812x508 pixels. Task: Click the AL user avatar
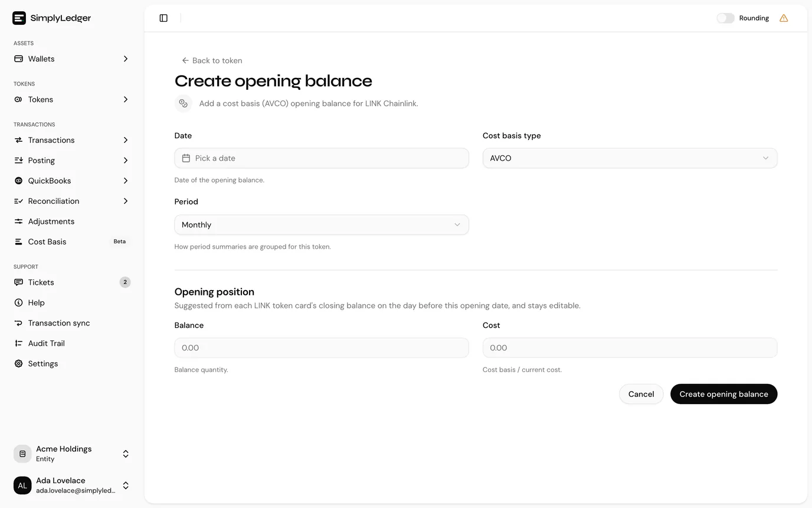coord(22,486)
